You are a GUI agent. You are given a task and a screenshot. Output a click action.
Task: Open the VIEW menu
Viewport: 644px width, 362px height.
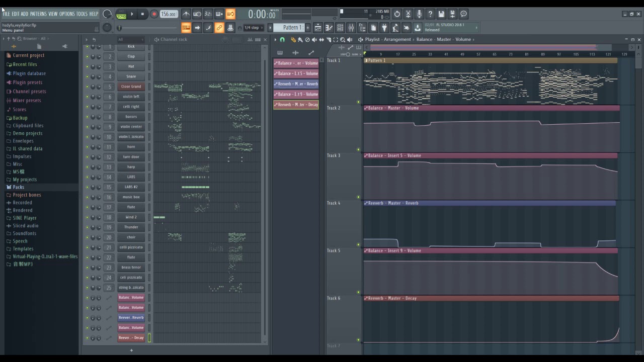click(53, 14)
